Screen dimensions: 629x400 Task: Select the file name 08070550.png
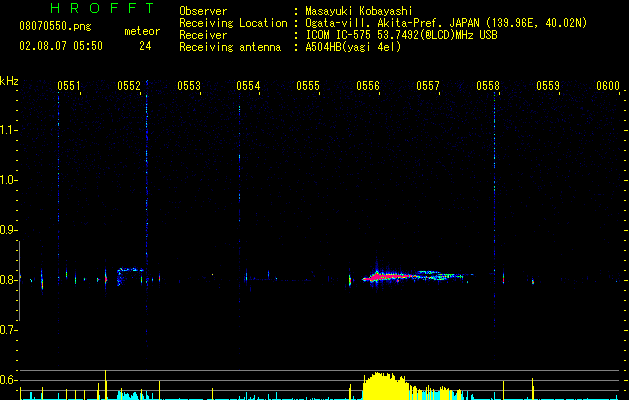(x=55, y=27)
